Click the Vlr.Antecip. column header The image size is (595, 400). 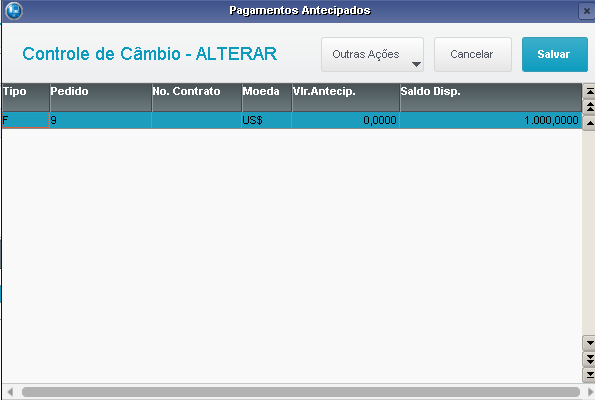(x=346, y=98)
